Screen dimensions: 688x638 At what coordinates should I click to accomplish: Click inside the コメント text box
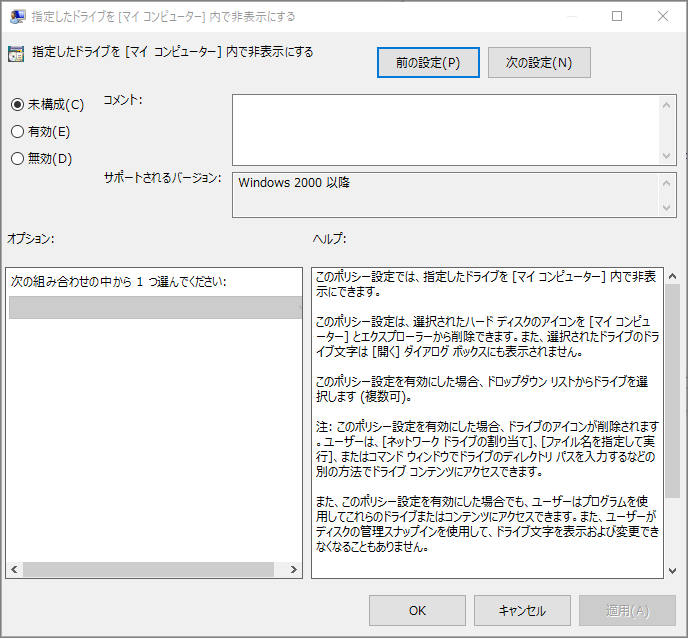click(445, 129)
